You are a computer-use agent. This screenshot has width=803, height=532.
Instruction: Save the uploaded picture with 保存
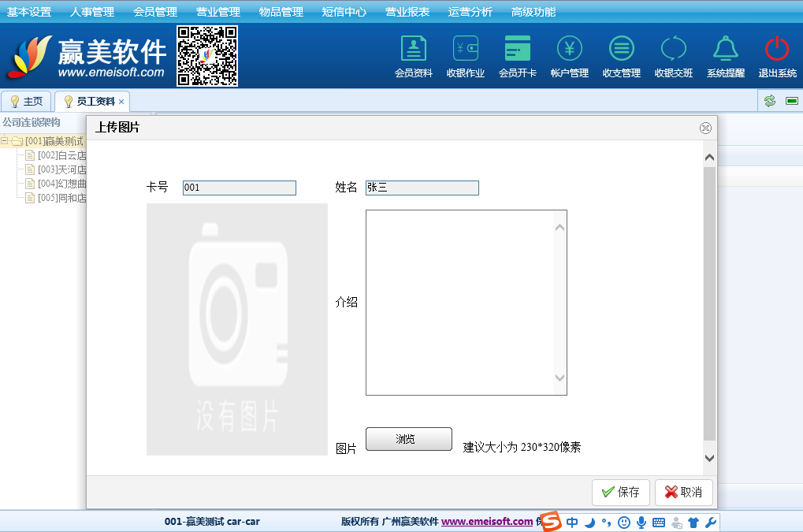pos(620,492)
